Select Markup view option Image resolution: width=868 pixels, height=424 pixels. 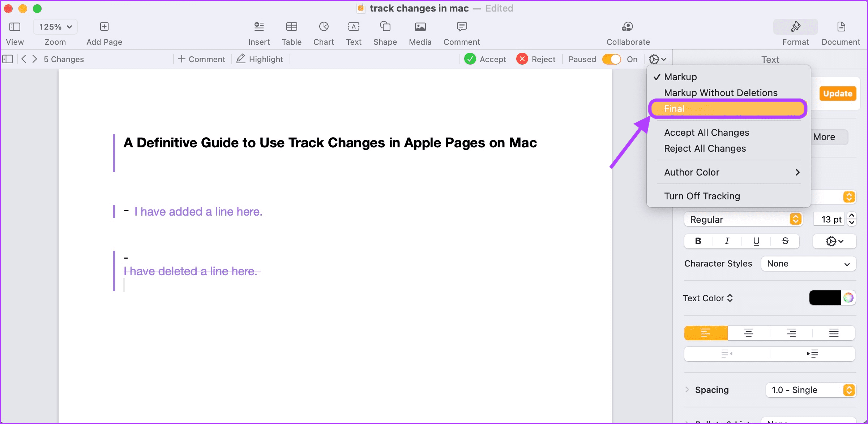(728, 77)
